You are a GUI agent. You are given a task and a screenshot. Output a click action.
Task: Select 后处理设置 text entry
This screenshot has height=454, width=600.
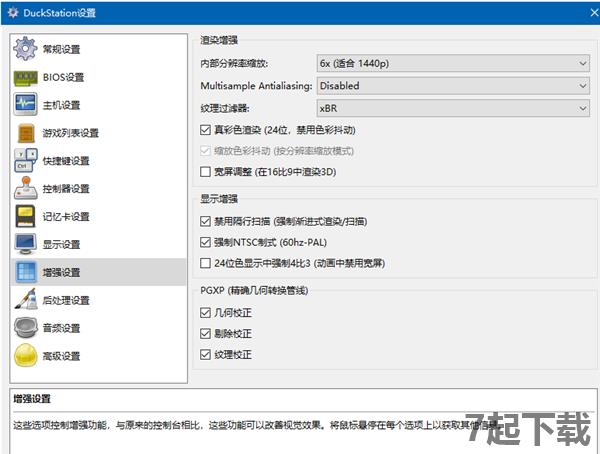point(66,300)
